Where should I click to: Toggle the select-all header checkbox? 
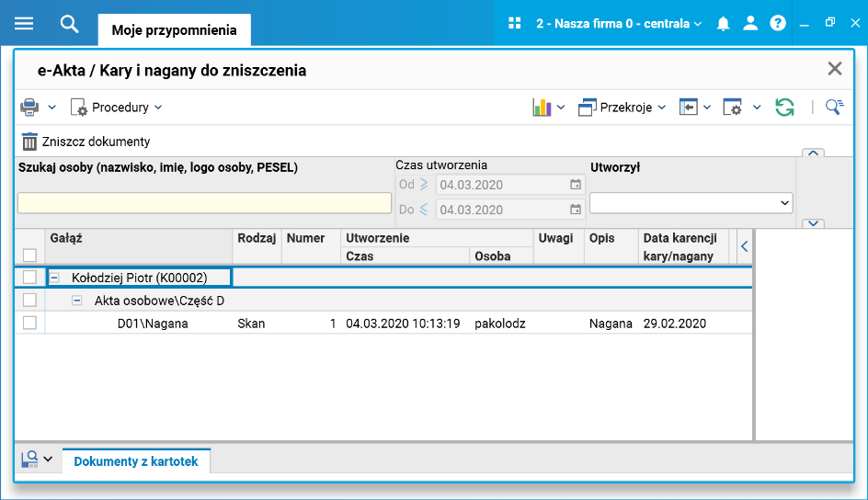point(30,255)
